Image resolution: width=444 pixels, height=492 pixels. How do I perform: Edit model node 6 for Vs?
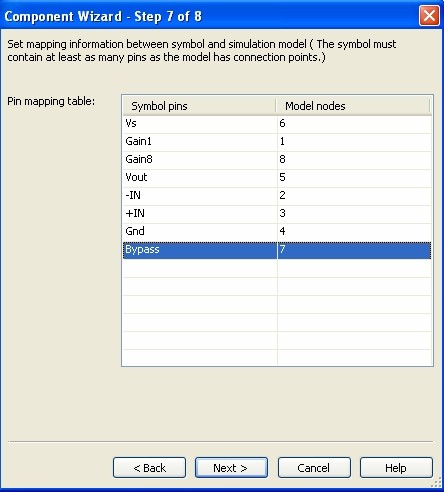pos(354,124)
